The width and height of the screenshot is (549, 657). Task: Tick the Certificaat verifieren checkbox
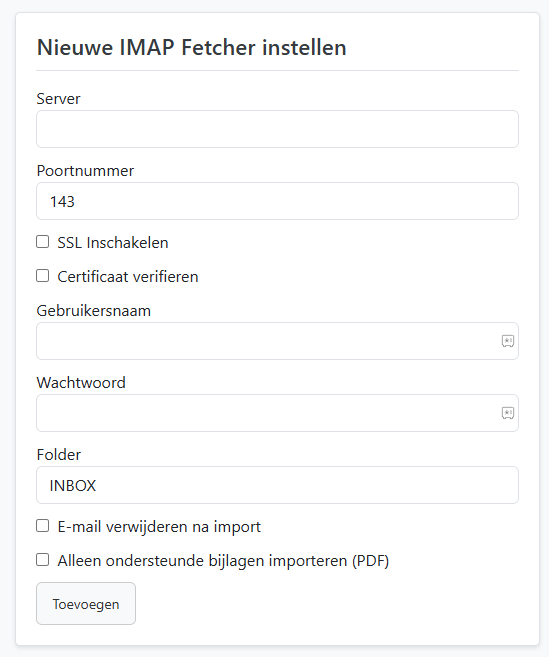(42, 276)
